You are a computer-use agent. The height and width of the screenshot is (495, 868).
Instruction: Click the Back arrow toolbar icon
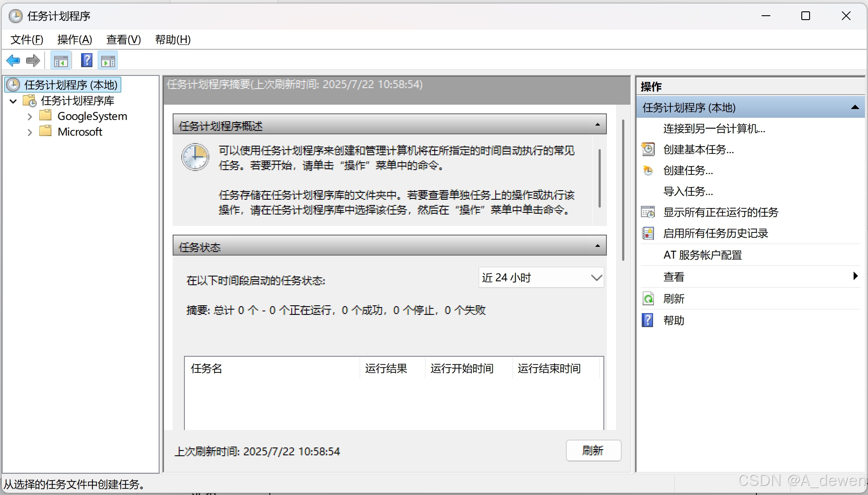coord(14,61)
